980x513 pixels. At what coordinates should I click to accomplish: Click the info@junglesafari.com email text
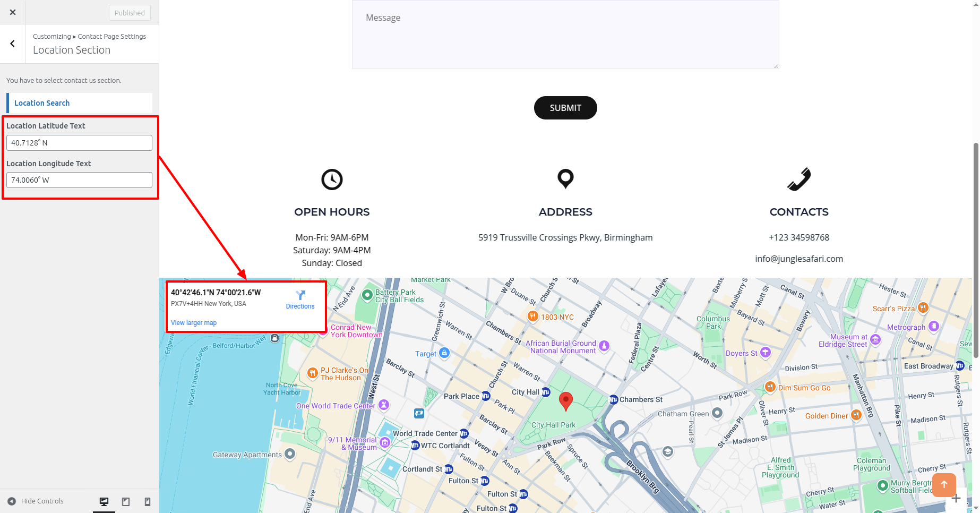[x=799, y=259]
